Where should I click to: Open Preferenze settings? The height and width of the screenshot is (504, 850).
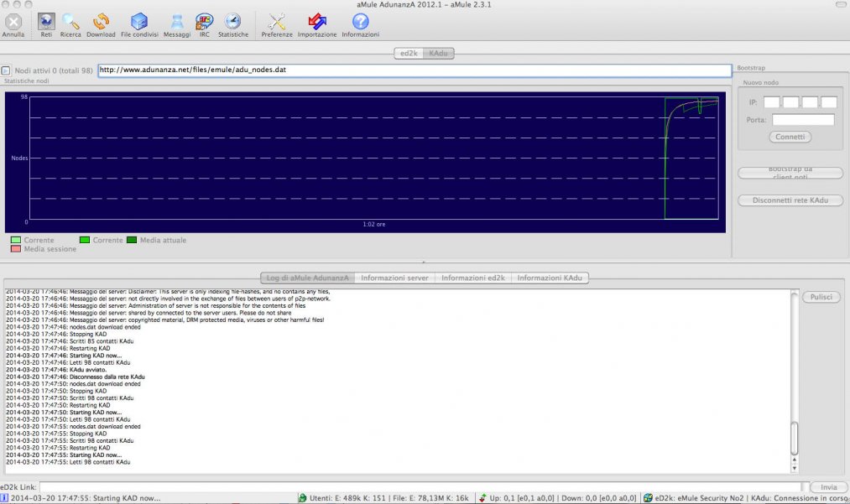tap(276, 22)
